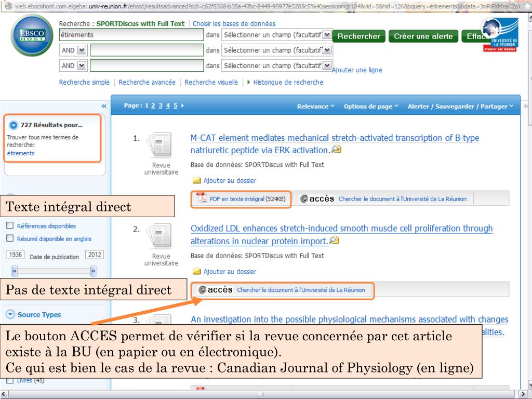Switch to Recherche simple
Image resolution: width=532 pixels, height=399 pixels.
[84, 82]
